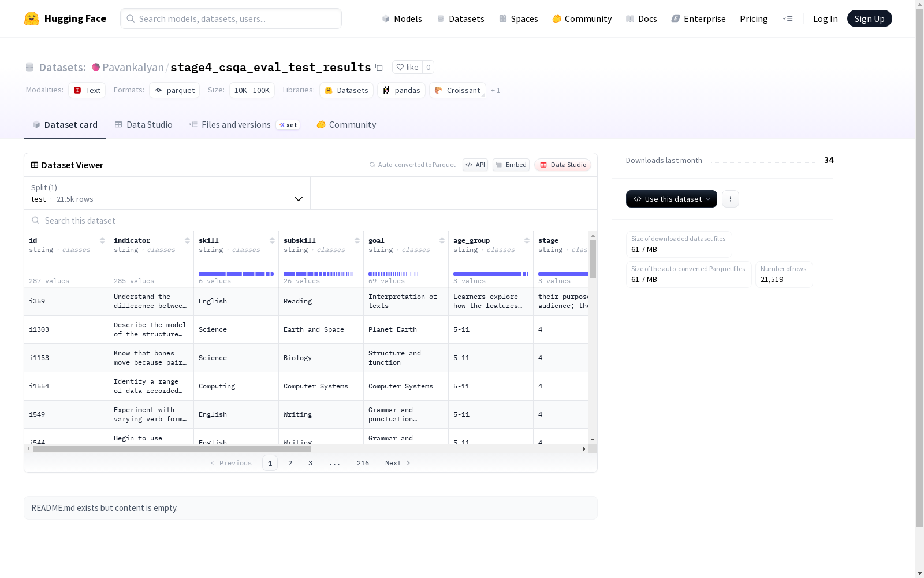Click the Hugging Face logo icon
The width and height of the screenshot is (924, 578).
[32, 18]
